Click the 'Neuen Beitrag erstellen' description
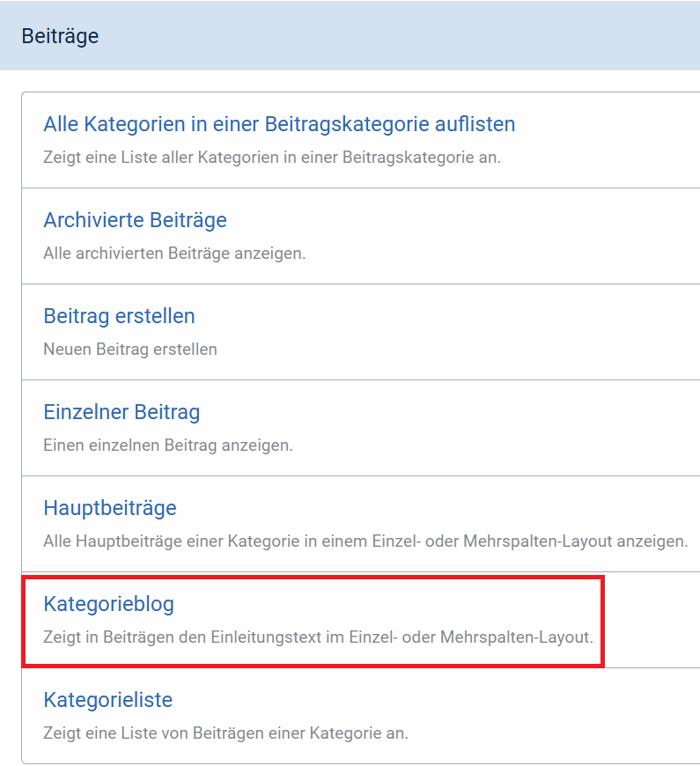The image size is (700, 766). pyautogui.click(x=130, y=350)
